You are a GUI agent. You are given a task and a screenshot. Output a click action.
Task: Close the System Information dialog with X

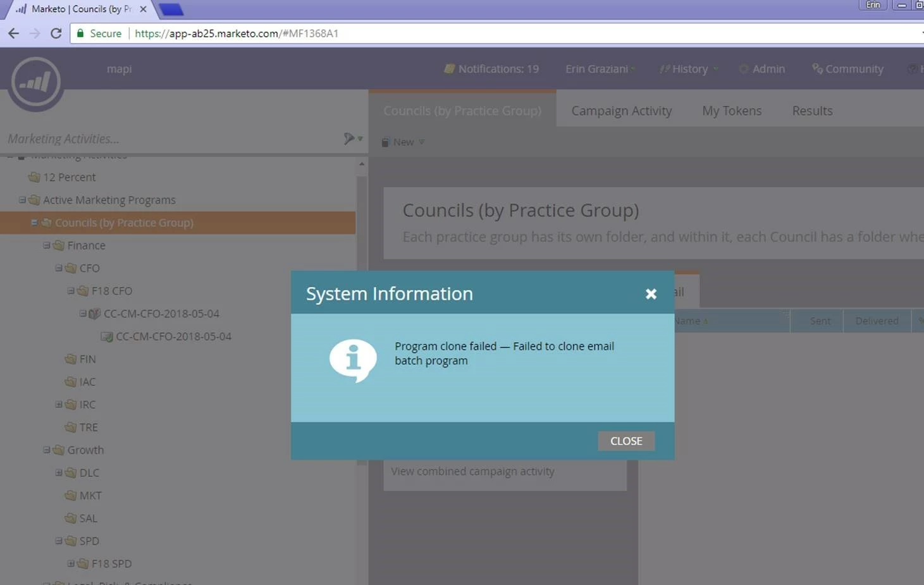(x=651, y=293)
